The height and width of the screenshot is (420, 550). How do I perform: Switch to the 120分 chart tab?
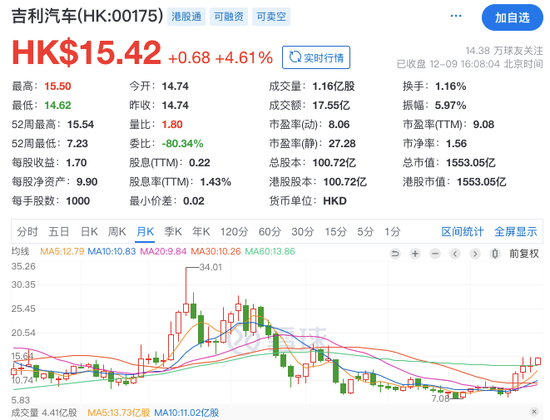[x=234, y=232]
